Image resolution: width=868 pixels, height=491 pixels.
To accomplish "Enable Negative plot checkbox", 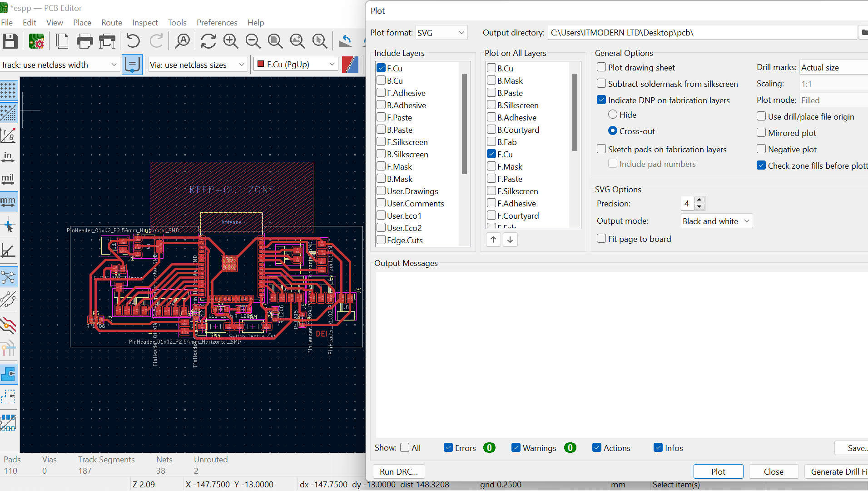I will pyautogui.click(x=761, y=149).
